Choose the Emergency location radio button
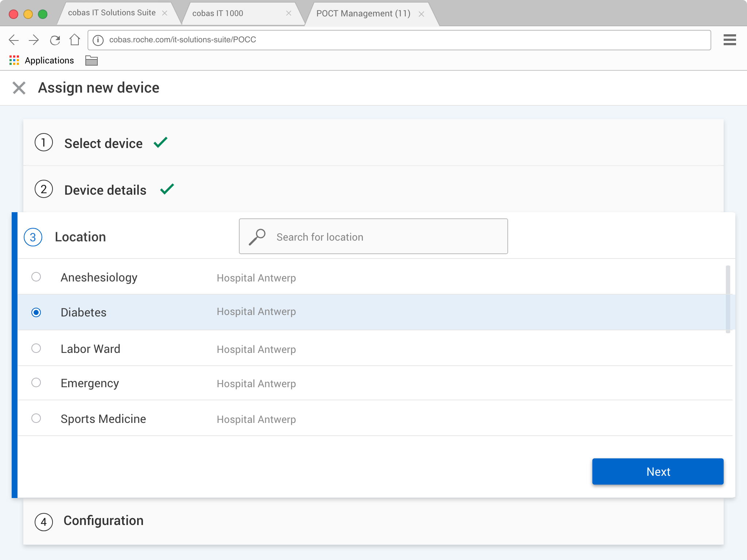This screenshot has width=747, height=560. [36, 383]
